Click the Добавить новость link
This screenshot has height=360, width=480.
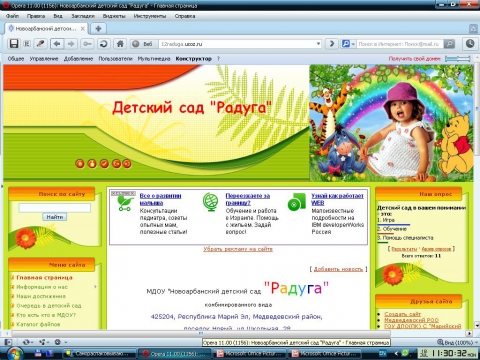pyautogui.click(x=338, y=269)
